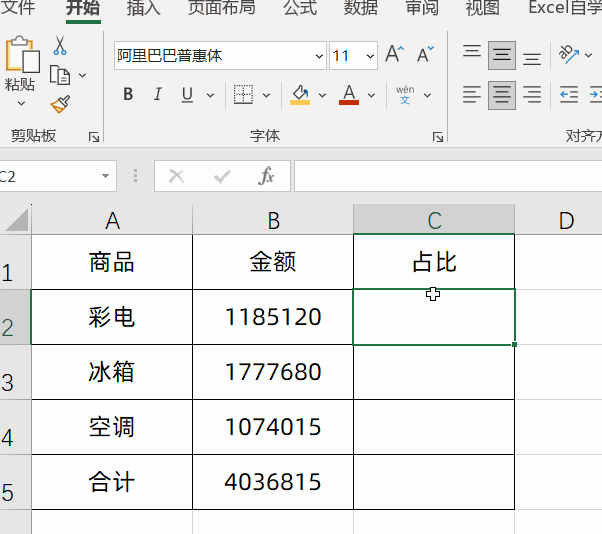This screenshot has height=534, width=602.
Task: Apply cell borders icon
Action: [243, 94]
